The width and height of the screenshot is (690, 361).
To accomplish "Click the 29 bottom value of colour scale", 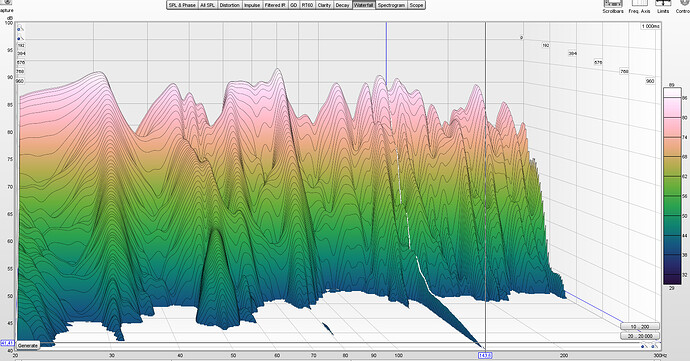I will 672,288.
